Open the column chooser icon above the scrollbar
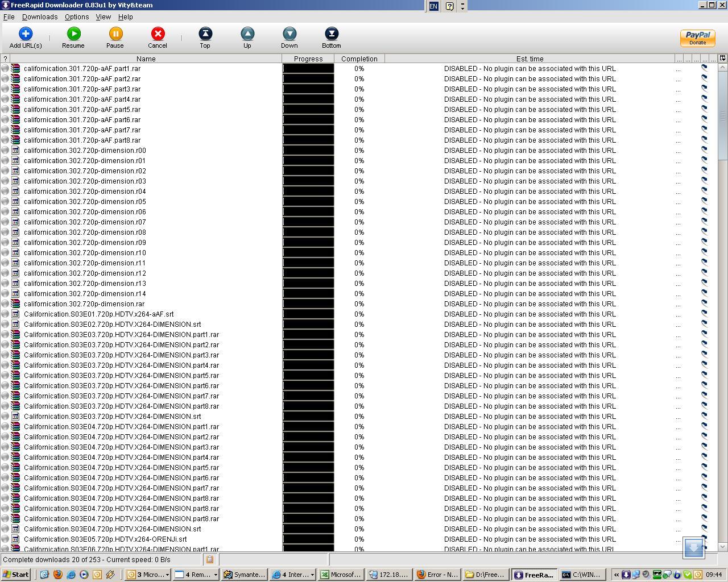728x582 pixels. coord(722,58)
